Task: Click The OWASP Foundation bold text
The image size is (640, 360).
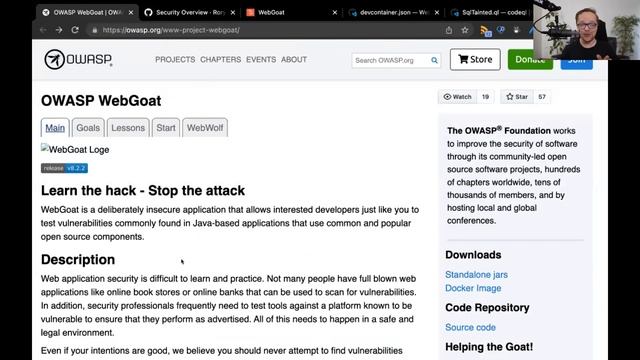Action: click(x=499, y=131)
